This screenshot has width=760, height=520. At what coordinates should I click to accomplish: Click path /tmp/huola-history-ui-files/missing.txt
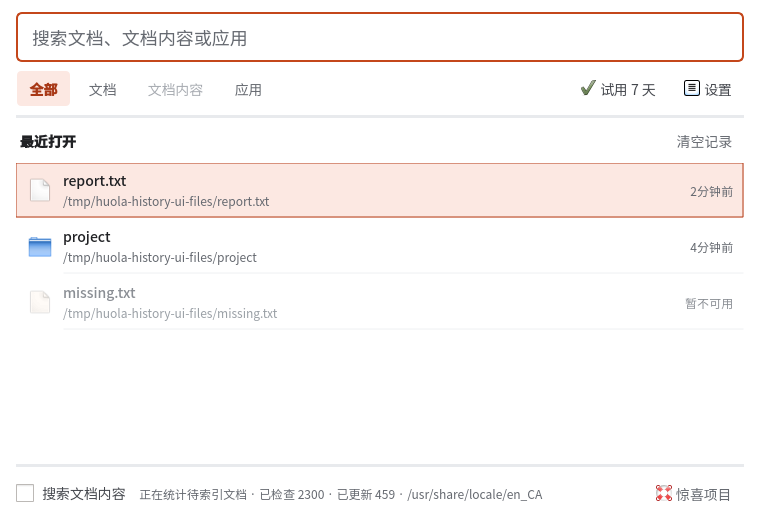point(170,314)
